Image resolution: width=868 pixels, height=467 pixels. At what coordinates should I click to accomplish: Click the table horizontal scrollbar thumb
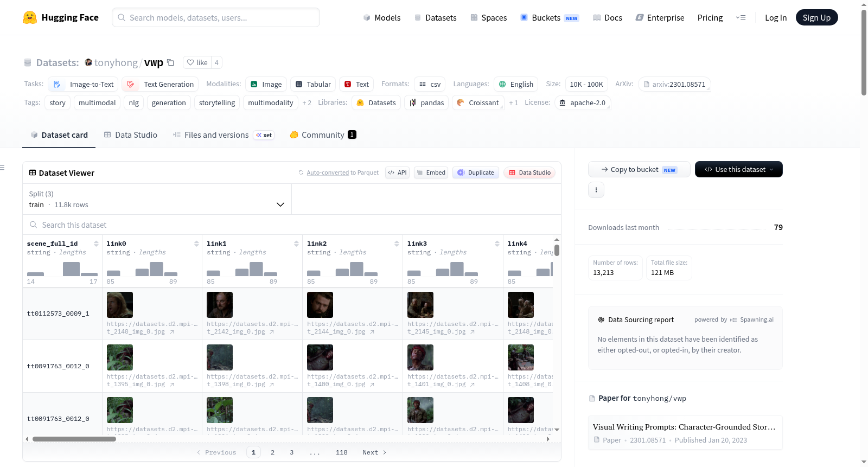tap(74, 439)
